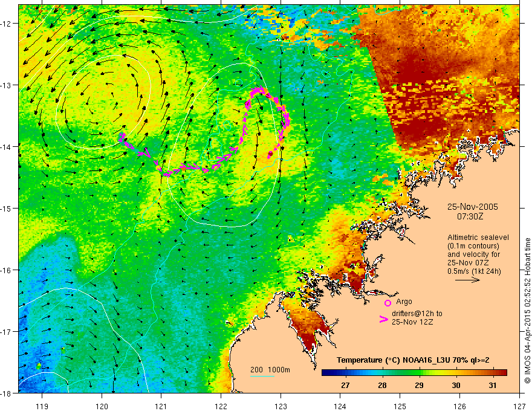Click the latitude axis label -16

coord(6,270)
